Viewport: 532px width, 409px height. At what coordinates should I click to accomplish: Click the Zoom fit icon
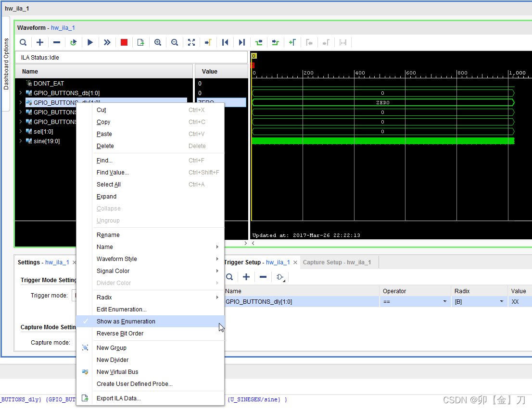point(191,42)
